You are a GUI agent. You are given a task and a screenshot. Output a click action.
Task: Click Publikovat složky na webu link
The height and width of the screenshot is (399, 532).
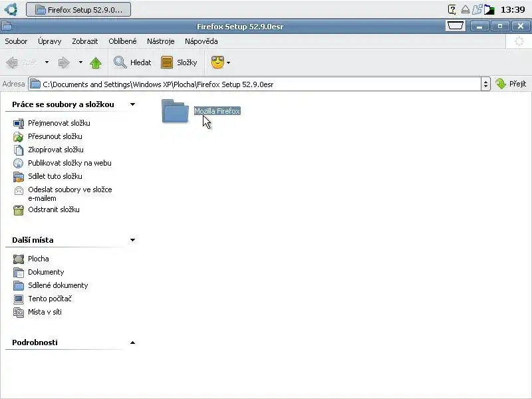[70, 163]
